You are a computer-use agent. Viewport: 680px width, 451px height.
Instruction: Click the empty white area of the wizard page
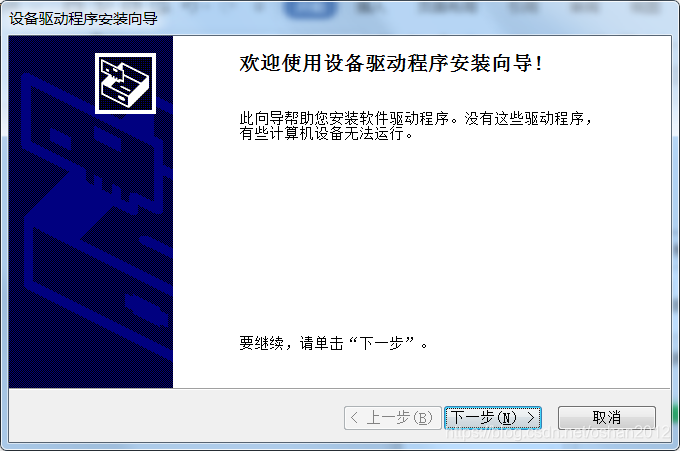point(421,239)
